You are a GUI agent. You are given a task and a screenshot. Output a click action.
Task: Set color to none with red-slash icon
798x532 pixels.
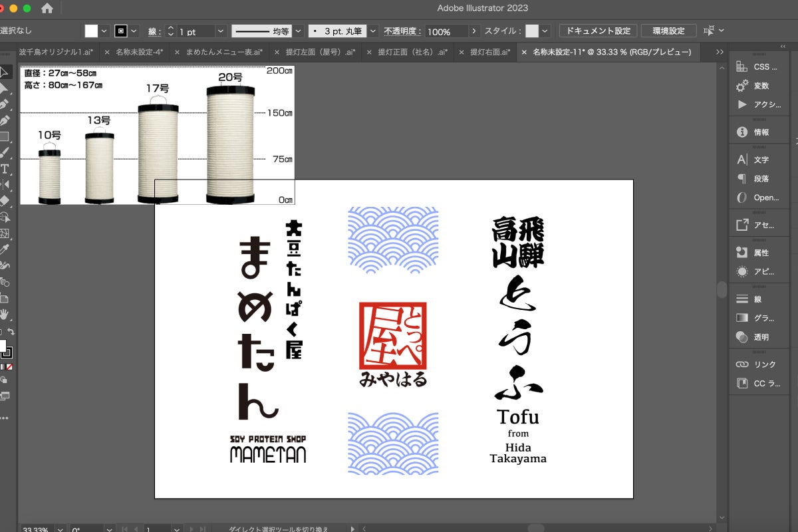[9, 366]
